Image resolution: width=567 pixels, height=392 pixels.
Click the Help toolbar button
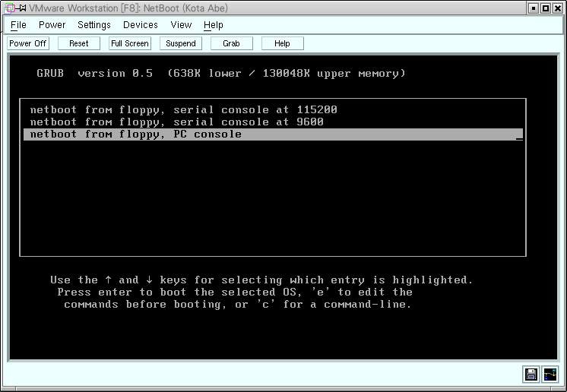[x=283, y=43]
